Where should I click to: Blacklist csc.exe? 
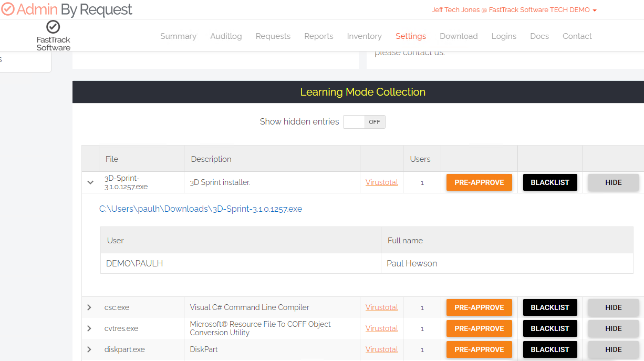click(550, 307)
